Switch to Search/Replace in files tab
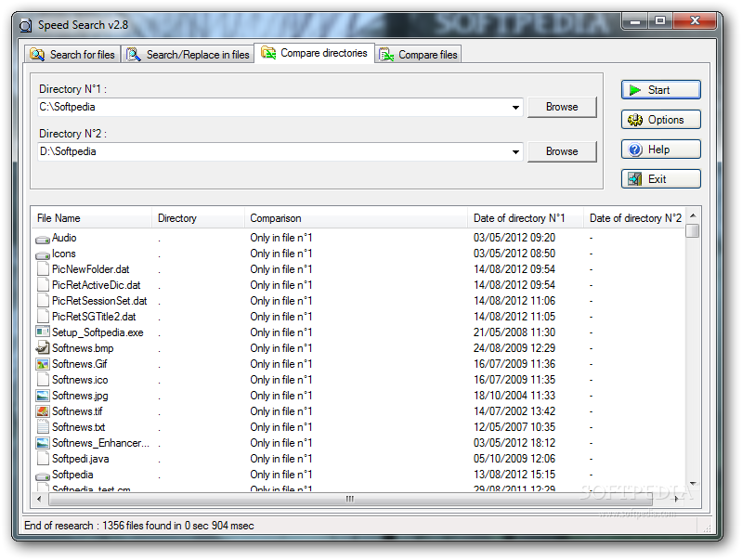Screen dimensions: 742x560 pos(188,55)
